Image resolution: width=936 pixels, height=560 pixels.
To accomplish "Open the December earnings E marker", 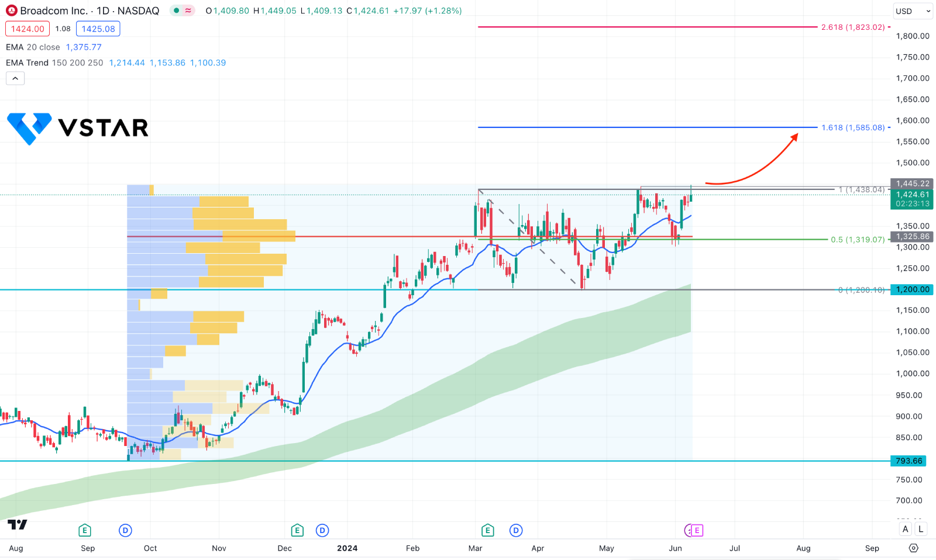I will pos(297,530).
